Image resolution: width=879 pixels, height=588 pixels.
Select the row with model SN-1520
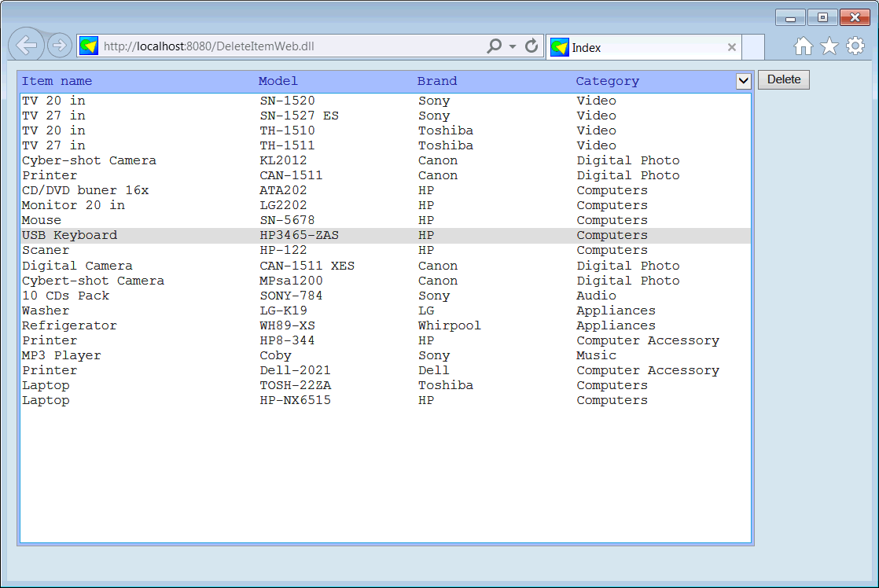[386, 101]
